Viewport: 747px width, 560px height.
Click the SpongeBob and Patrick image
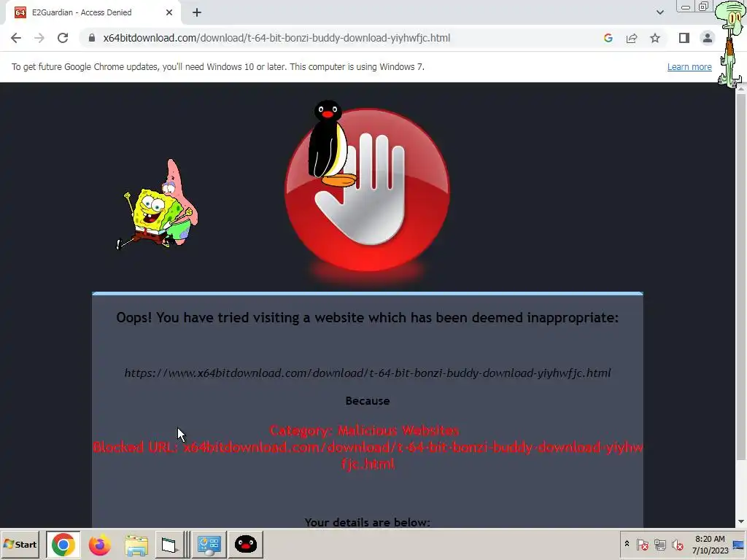tap(158, 205)
